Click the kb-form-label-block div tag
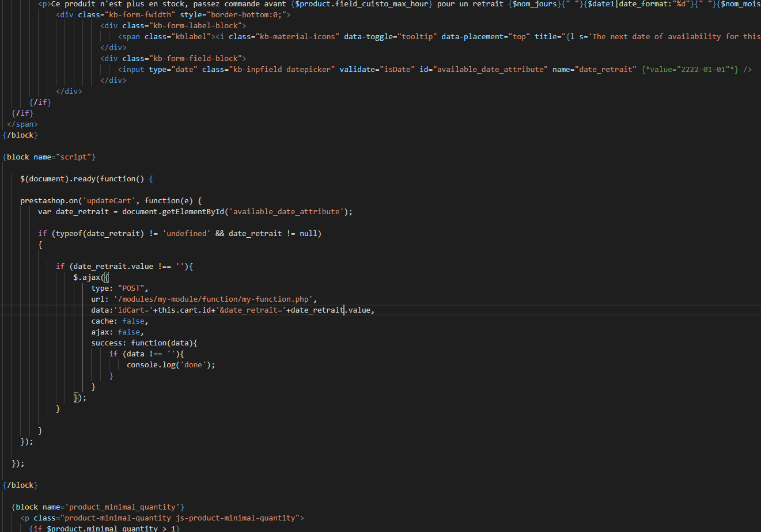Screen dimensions: 761x532 173,25
